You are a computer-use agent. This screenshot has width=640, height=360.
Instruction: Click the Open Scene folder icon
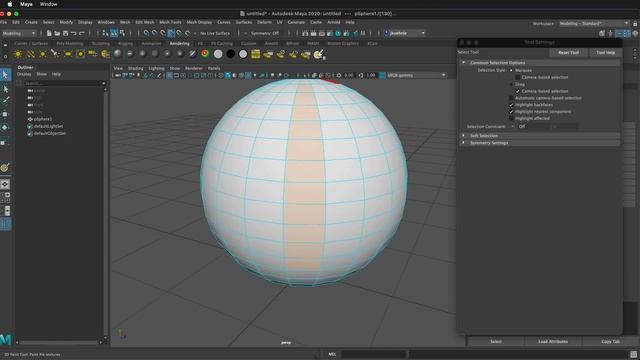57,33
